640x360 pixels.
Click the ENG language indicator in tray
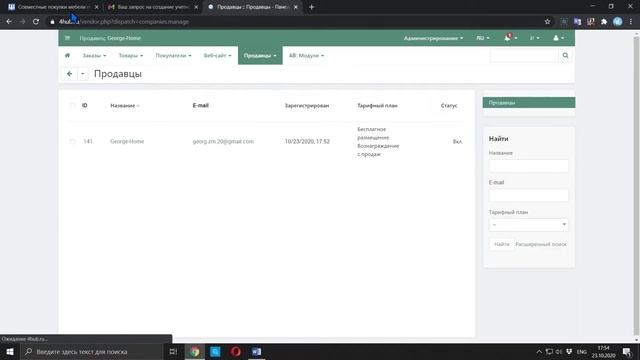582,351
